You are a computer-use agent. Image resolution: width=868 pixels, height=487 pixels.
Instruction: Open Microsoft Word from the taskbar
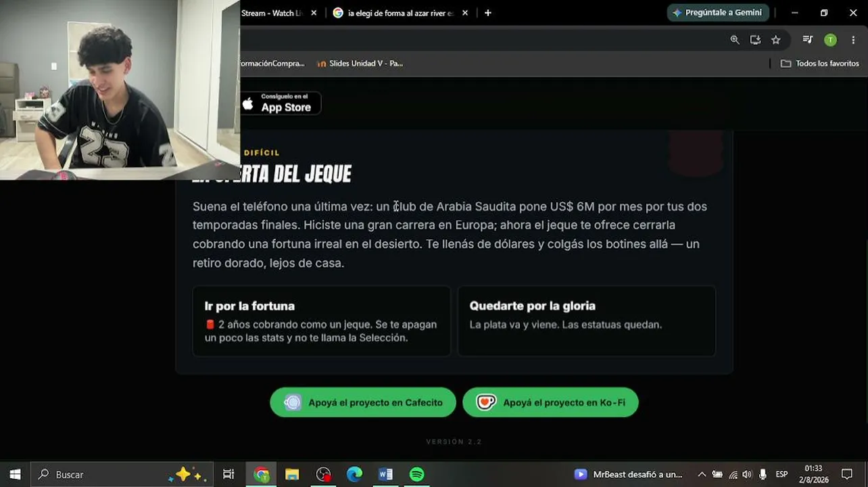[x=385, y=474]
